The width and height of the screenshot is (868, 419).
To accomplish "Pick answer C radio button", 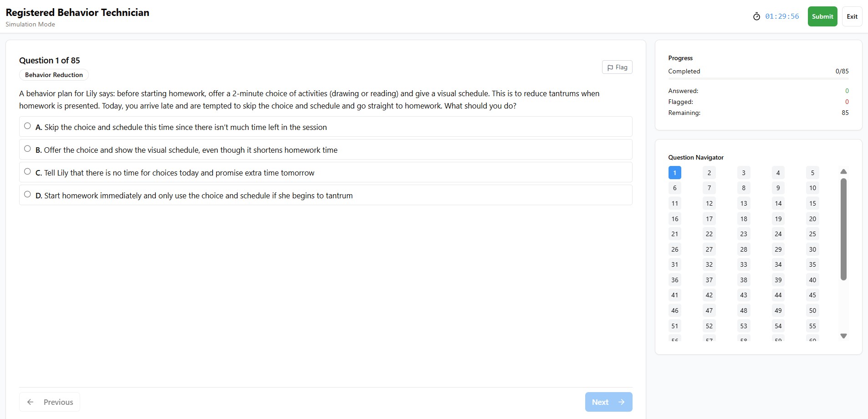I will click(x=27, y=171).
